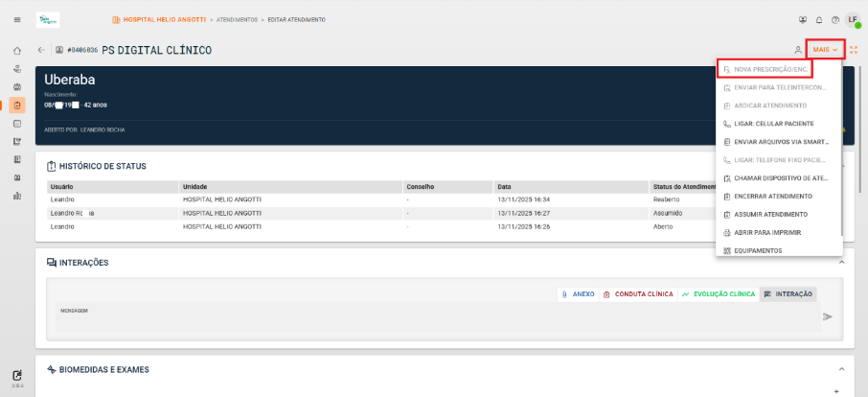Open the notifications bell icon
868x397 pixels.
pyautogui.click(x=819, y=20)
